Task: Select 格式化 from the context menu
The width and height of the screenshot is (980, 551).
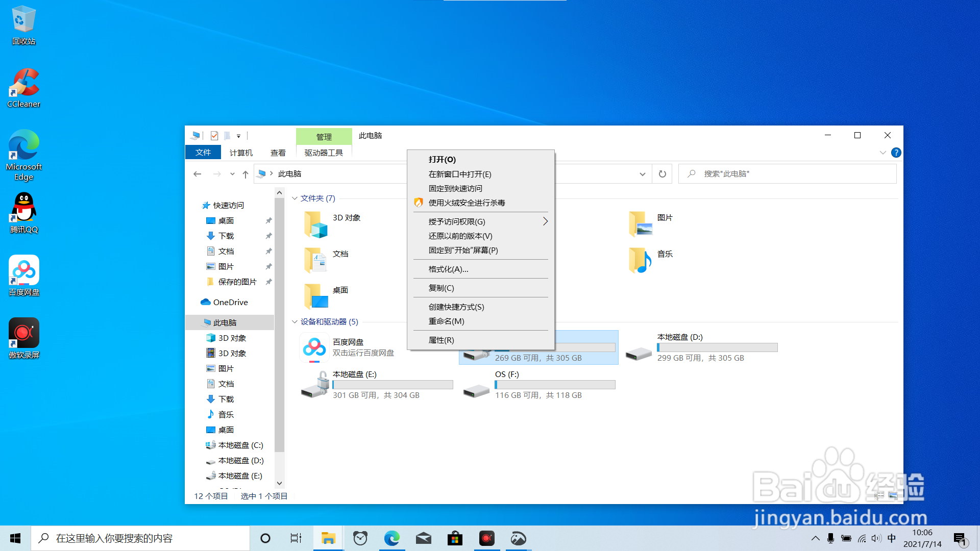Action: [x=448, y=269]
